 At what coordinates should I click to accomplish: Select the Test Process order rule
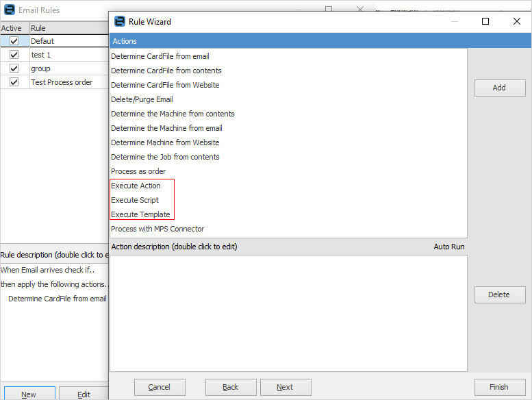[x=54, y=82]
